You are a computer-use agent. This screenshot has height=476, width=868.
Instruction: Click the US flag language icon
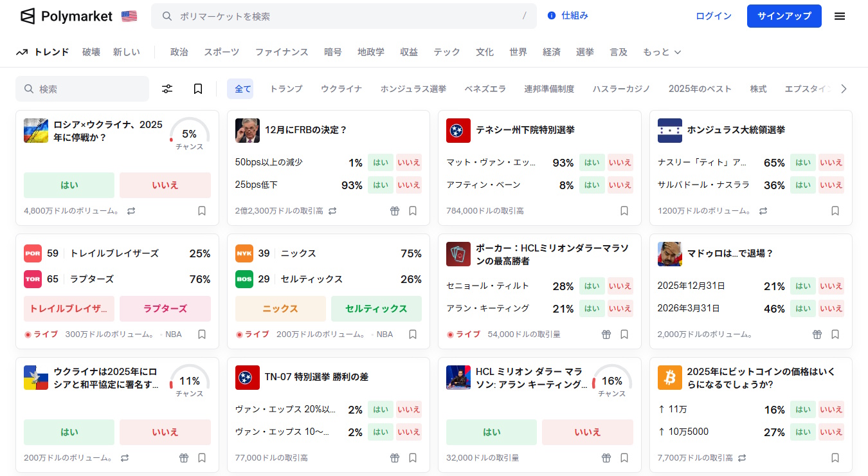point(129,16)
